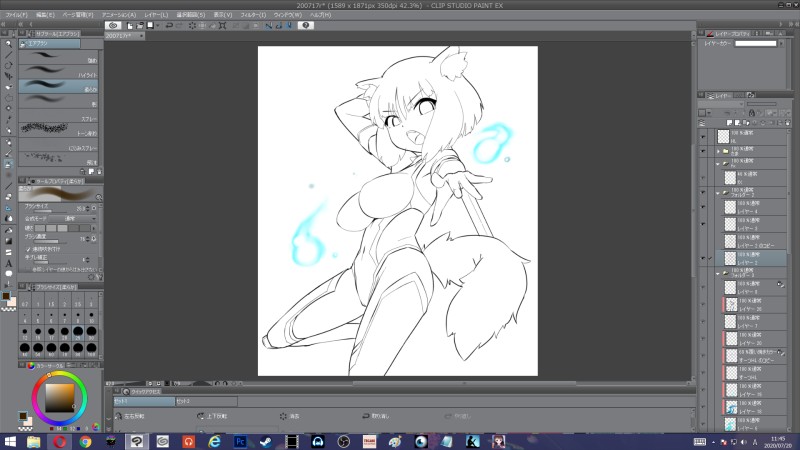
Task: Open sub tool detail wrench icon
Action: point(99,277)
